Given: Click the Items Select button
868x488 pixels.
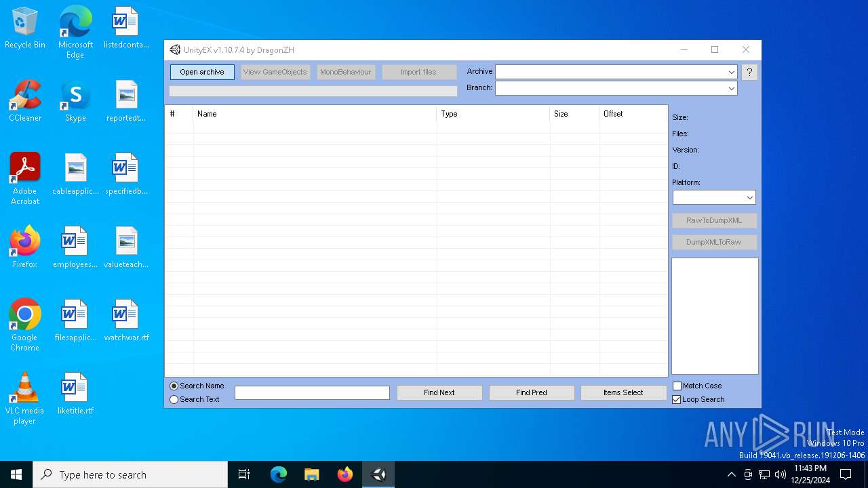Looking at the screenshot, I should pos(623,392).
